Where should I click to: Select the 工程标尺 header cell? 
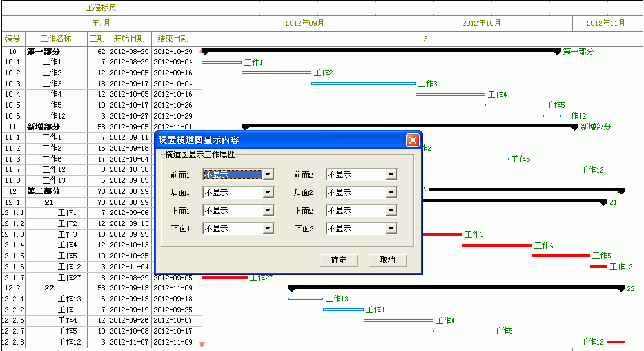101,8
